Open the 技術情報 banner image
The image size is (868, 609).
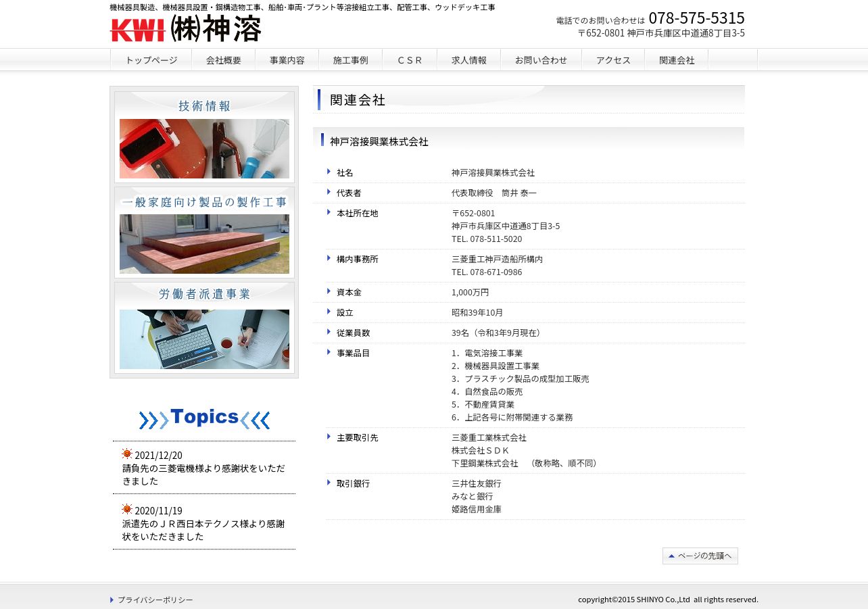(x=204, y=137)
